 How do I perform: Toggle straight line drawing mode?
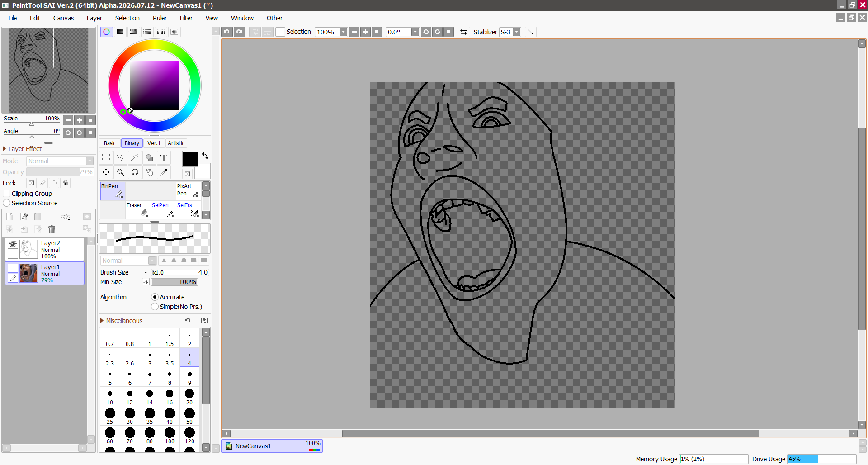point(530,32)
